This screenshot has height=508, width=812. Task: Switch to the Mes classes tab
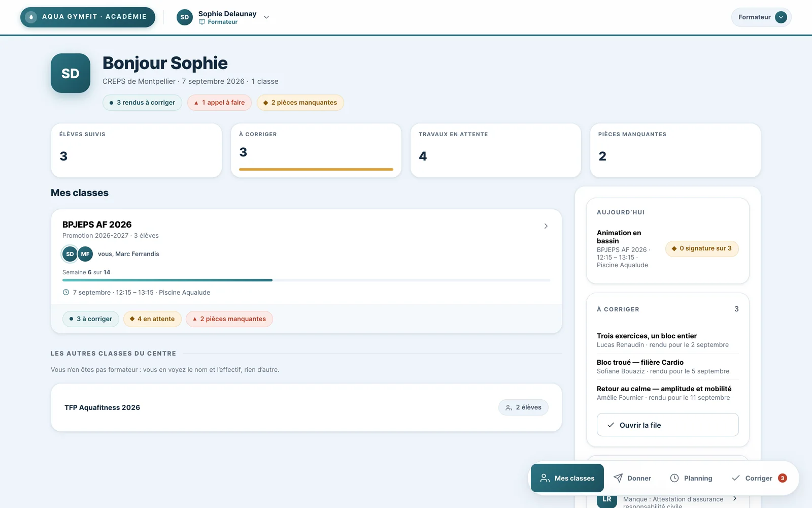click(567, 478)
